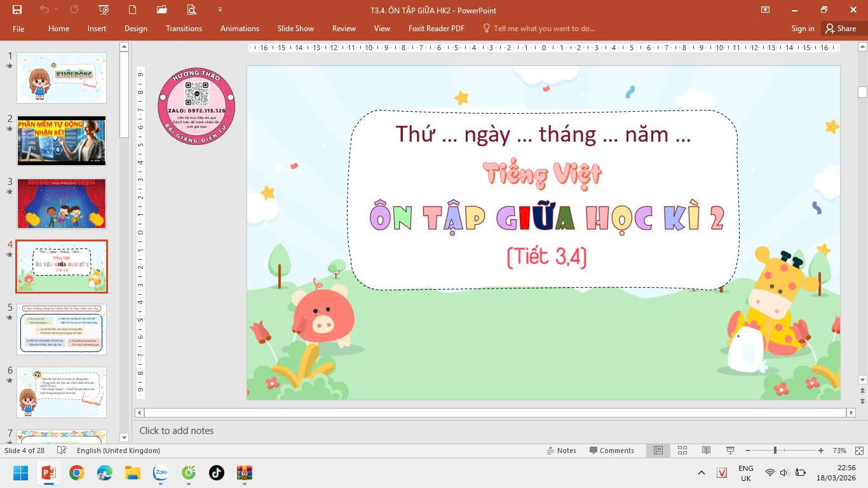
Task: Start slideshow from beginning via toolbar icon
Action: click(x=104, y=10)
